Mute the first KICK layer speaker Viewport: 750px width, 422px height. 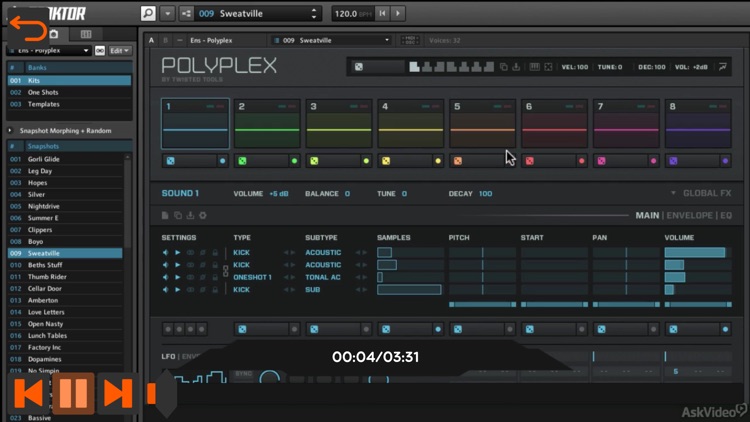(x=165, y=252)
